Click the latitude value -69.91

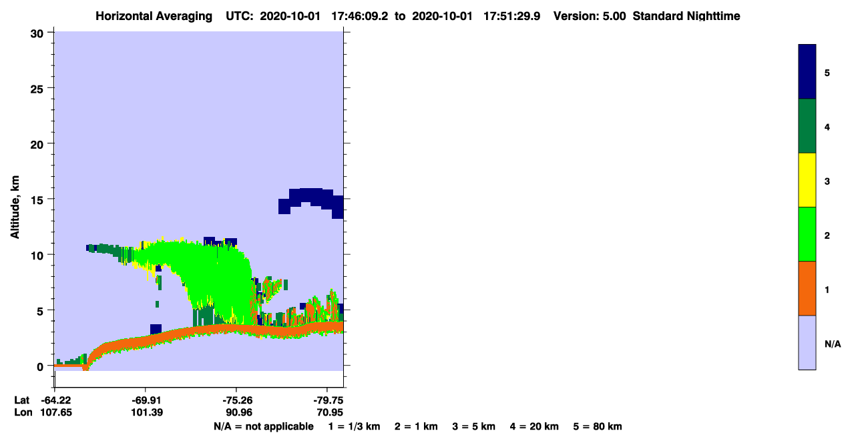click(146, 400)
